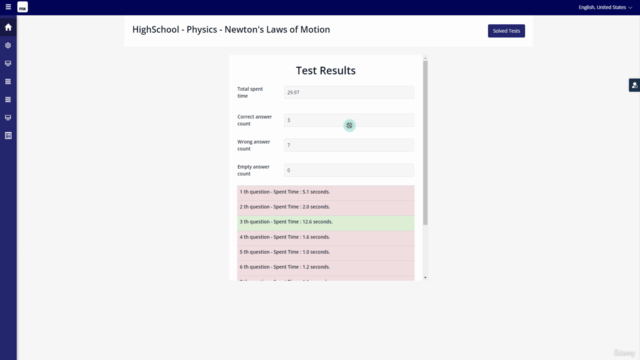This screenshot has height=360, width=640.
Task: Click the app logo in top bar
Action: 22,7
